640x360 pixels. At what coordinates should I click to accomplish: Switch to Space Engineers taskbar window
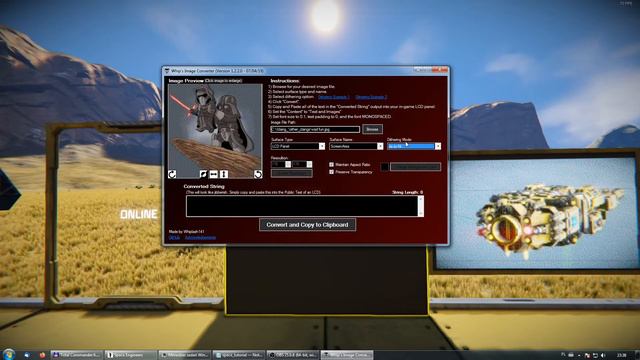click(130, 355)
